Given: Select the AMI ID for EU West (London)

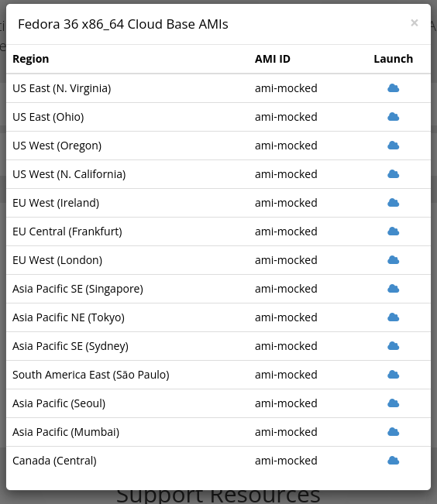Looking at the screenshot, I should coord(286,260).
